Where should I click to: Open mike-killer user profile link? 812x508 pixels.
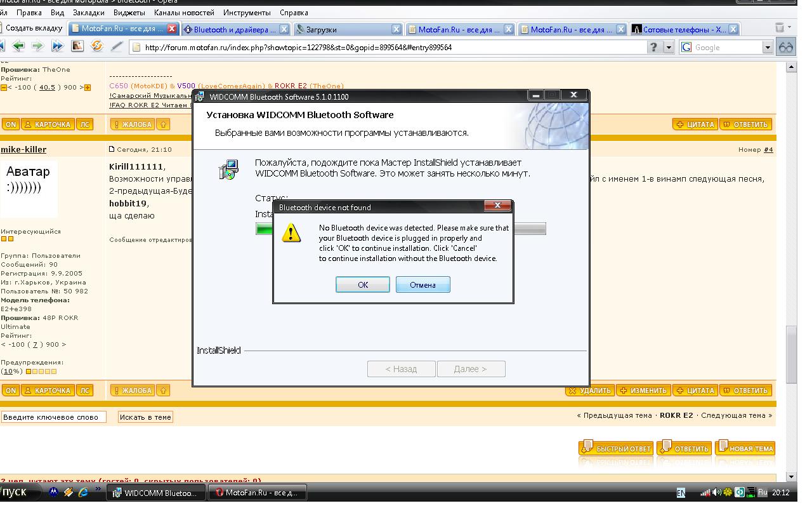click(23, 149)
